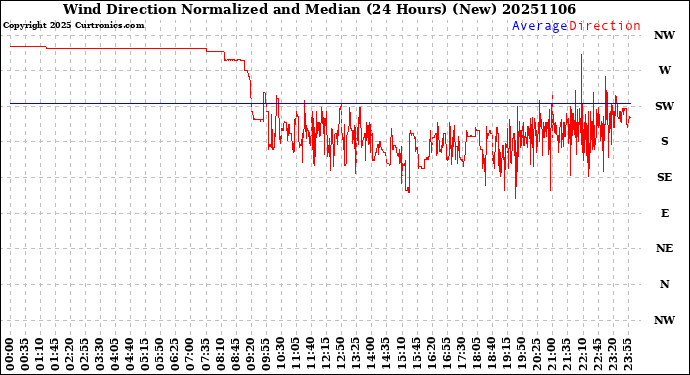Click the 04:40 time label
The height and width of the screenshot is (375, 690).
pos(130,355)
